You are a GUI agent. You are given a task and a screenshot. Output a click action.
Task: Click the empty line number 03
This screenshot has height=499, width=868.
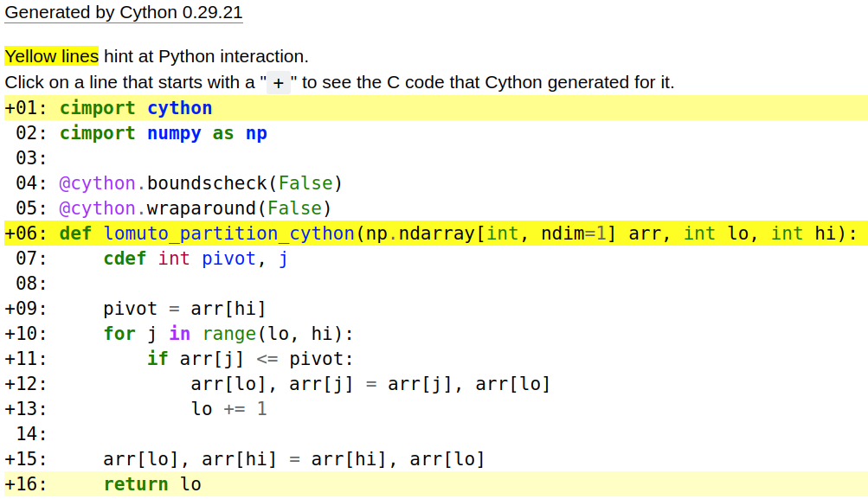point(31,158)
